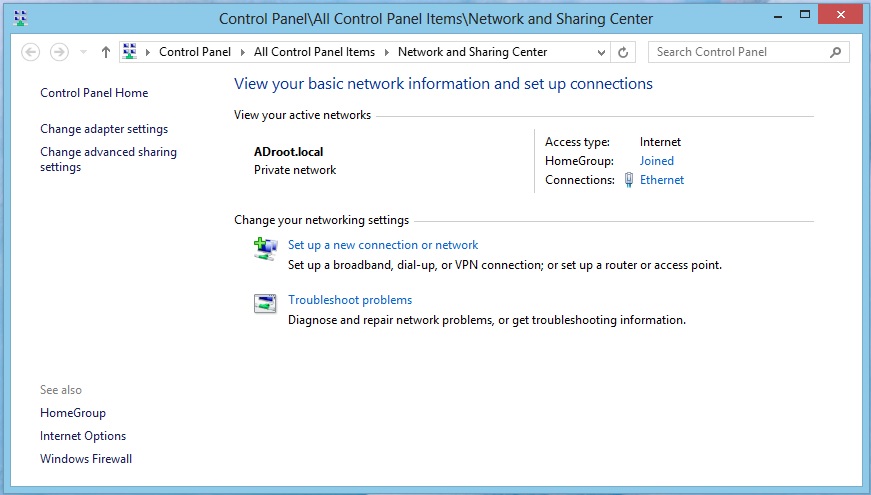The height and width of the screenshot is (495, 871).
Task: Click the Troubleshoot problems icon
Action: (x=265, y=304)
